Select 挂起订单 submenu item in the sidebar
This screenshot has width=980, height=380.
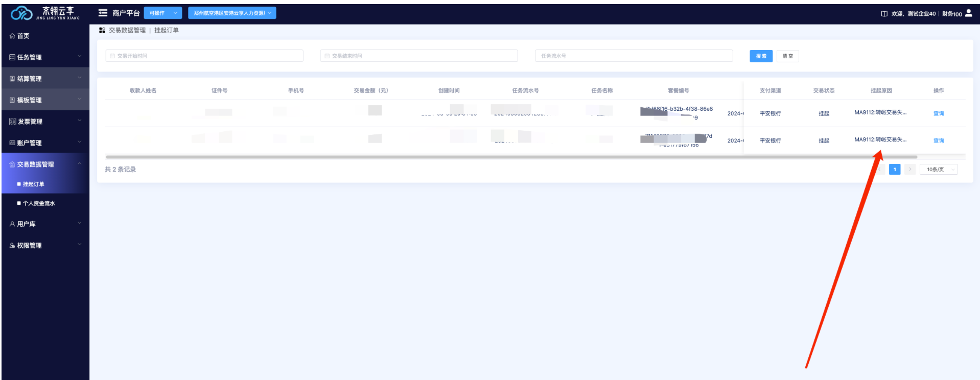(x=34, y=184)
